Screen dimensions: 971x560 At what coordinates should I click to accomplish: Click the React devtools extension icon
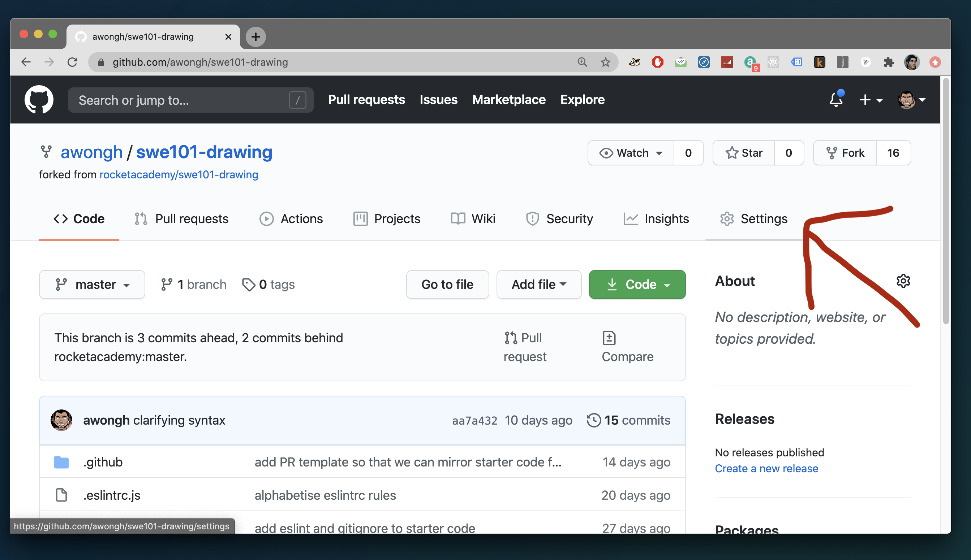pyautogui.click(x=773, y=62)
